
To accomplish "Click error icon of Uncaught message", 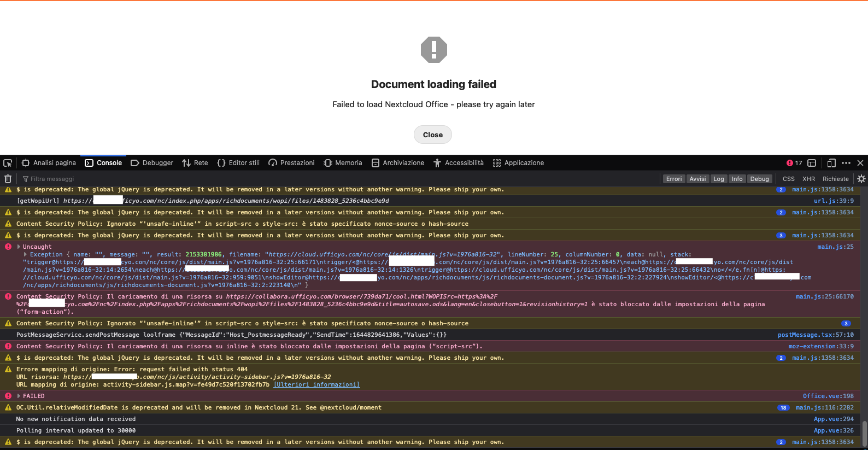I will pos(8,247).
